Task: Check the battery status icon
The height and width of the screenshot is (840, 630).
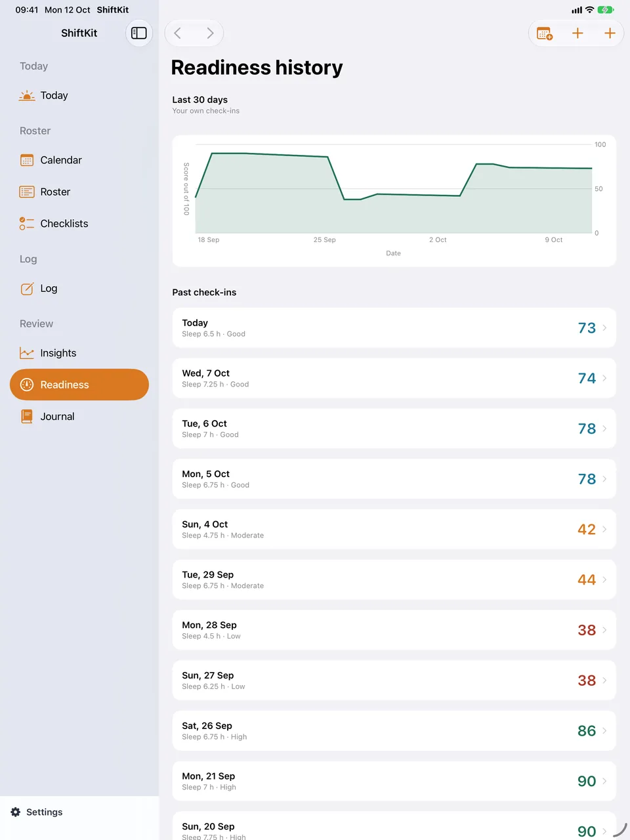Action: 606,10
